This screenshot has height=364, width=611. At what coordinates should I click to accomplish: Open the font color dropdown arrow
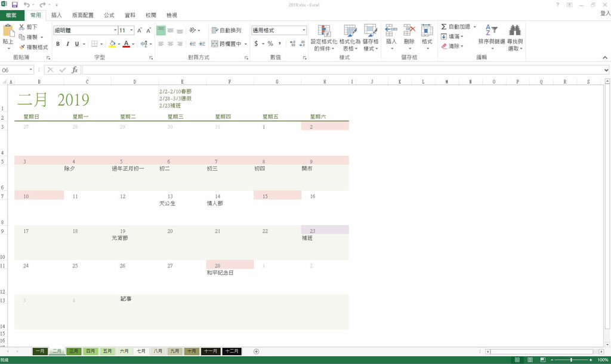point(133,44)
